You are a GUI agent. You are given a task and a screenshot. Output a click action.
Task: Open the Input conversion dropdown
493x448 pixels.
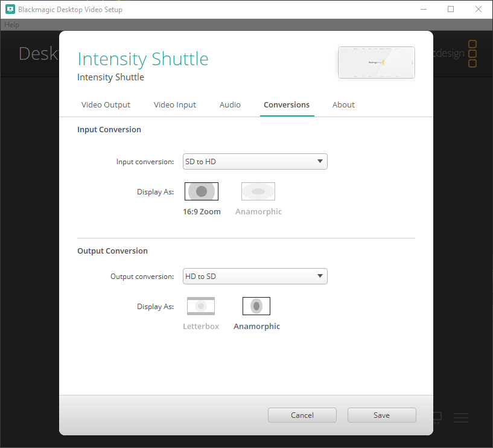[255, 162]
